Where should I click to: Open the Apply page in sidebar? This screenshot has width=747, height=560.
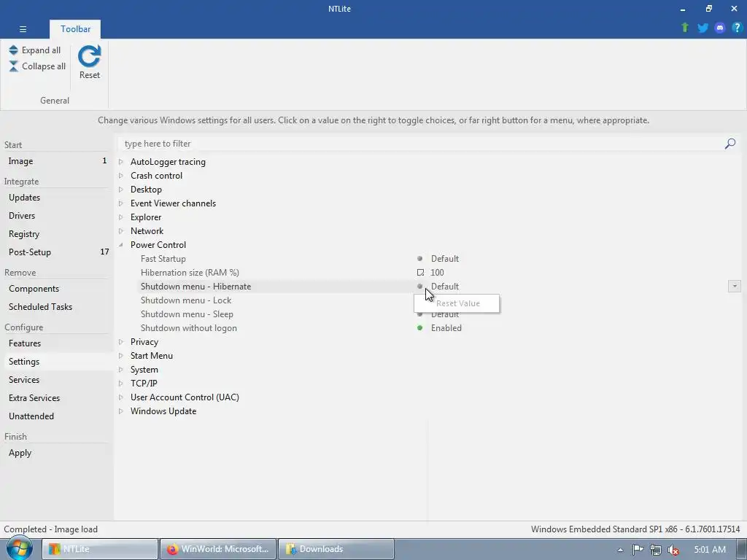[57, 452]
